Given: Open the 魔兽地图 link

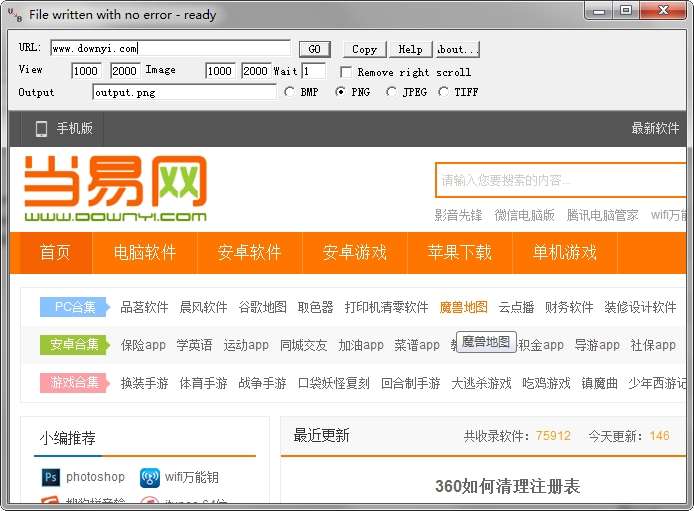Looking at the screenshot, I should tap(463, 307).
